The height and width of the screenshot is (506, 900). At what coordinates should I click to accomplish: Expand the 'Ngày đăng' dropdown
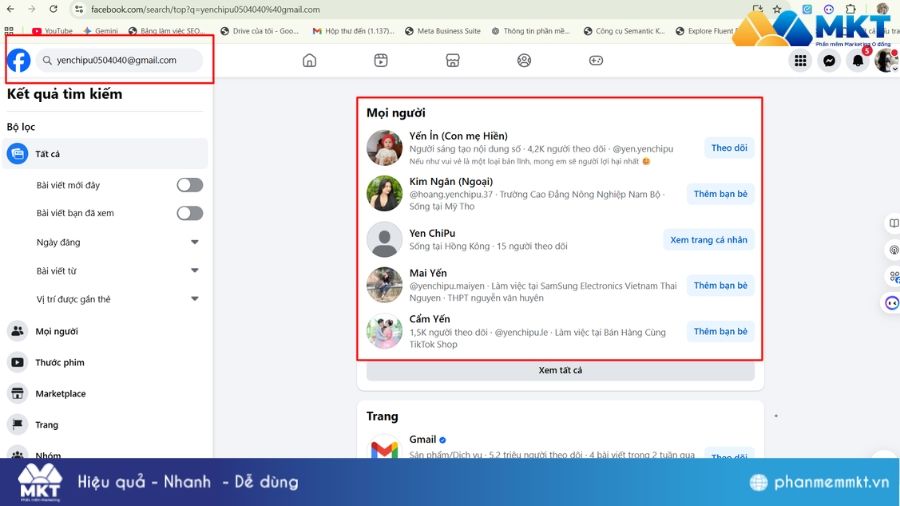click(195, 242)
